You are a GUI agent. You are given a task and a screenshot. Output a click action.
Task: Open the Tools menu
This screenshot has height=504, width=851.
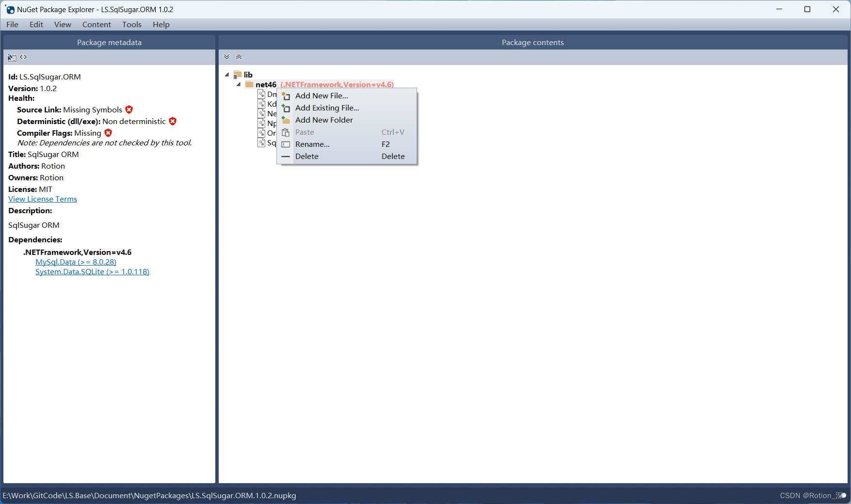pos(131,24)
